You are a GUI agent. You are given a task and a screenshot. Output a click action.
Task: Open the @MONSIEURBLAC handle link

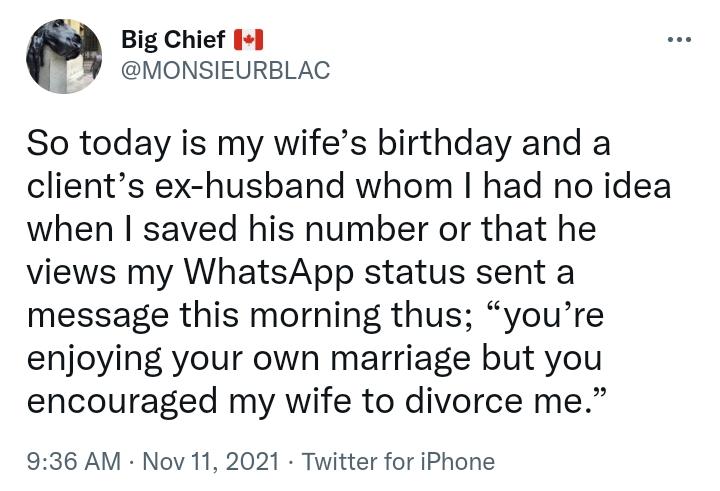[x=225, y=70]
